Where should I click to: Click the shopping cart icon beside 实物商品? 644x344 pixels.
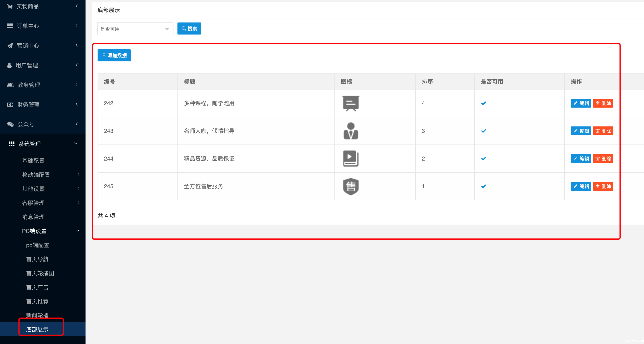(x=10, y=6)
